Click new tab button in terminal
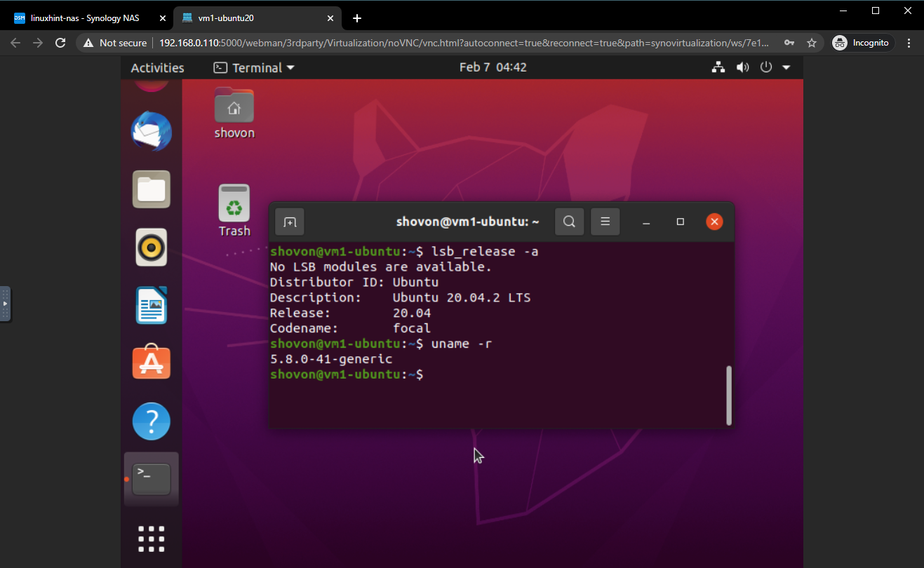This screenshot has height=568, width=924. pos(290,222)
